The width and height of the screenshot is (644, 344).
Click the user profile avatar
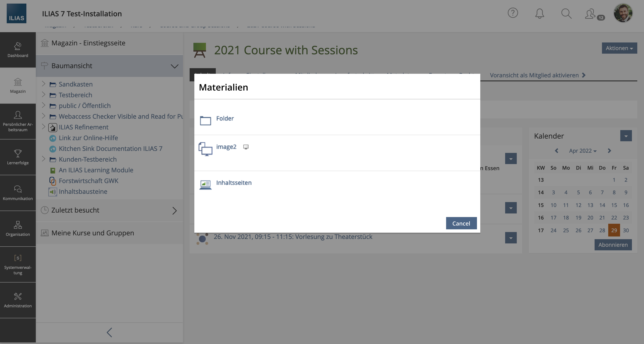623,13
